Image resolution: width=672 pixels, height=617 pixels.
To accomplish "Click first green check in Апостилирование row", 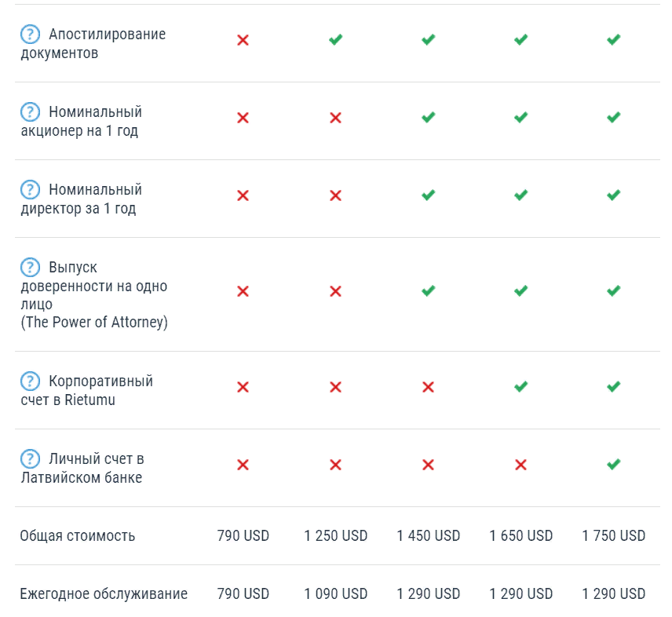I will pos(335,40).
